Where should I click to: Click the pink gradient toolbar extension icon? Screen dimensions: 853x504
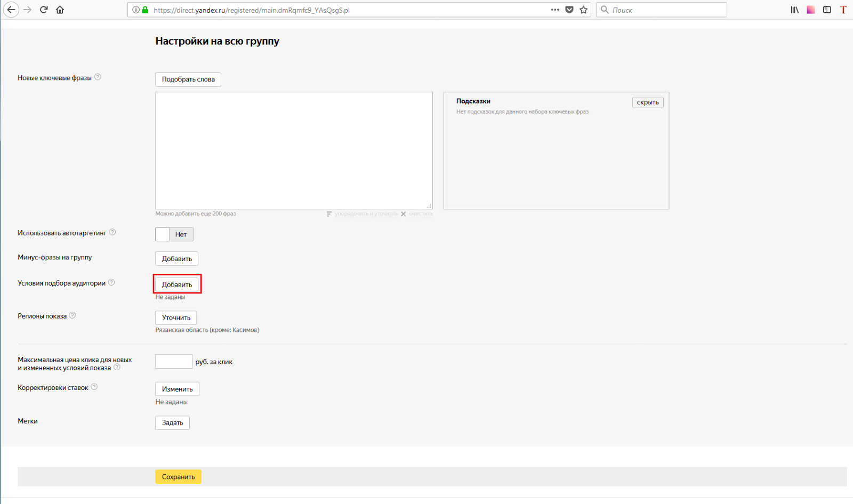click(x=811, y=10)
